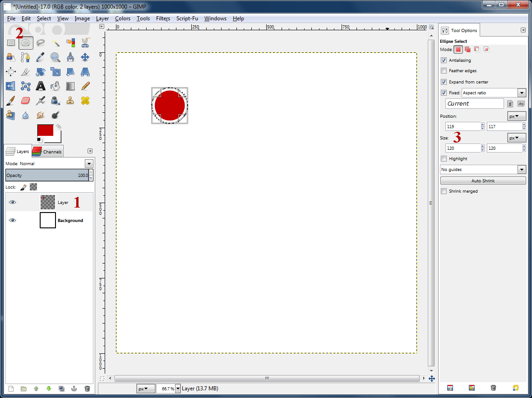This screenshot has width=532, height=398.
Task: Open the Position px unit dropdown
Action: 516,116
